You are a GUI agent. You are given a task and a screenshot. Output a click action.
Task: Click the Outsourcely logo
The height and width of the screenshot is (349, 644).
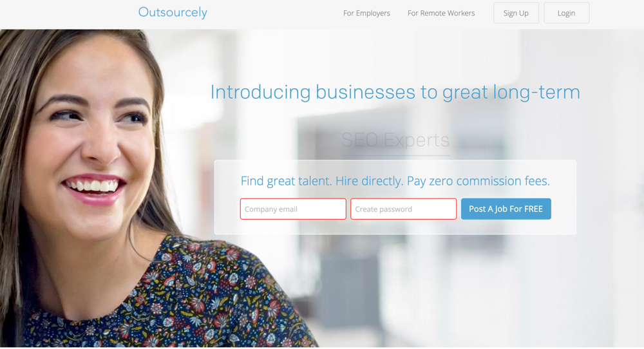click(x=173, y=12)
